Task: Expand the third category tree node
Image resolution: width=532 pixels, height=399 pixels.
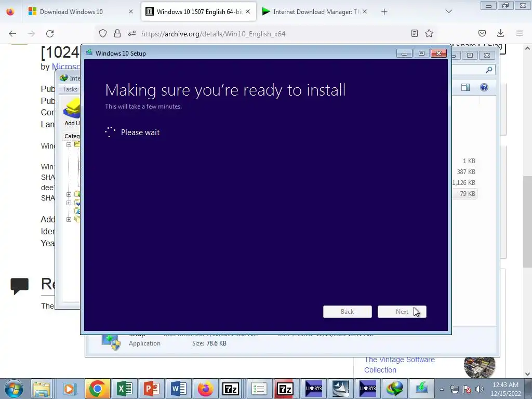Action: point(69,203)
